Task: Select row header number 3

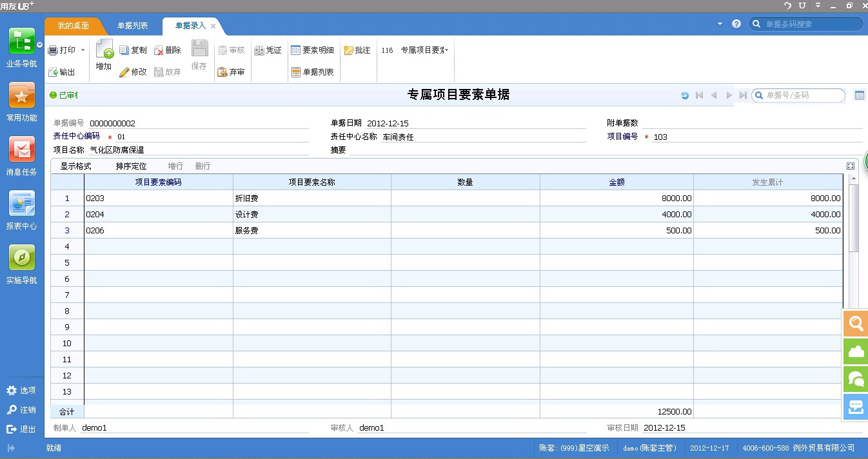Action: pos(67,231)
